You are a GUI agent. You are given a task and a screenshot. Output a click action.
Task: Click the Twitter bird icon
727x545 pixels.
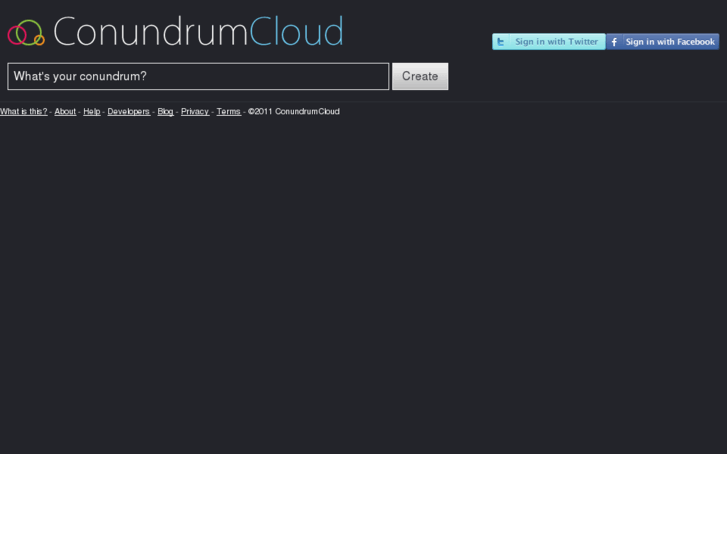point(501,42)
